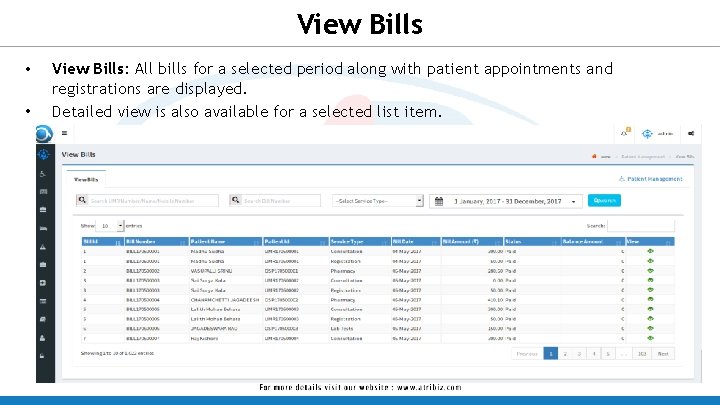Click the Previous pagination button
This screenshot has height=405, width=720.
click(x=527, y=354)
